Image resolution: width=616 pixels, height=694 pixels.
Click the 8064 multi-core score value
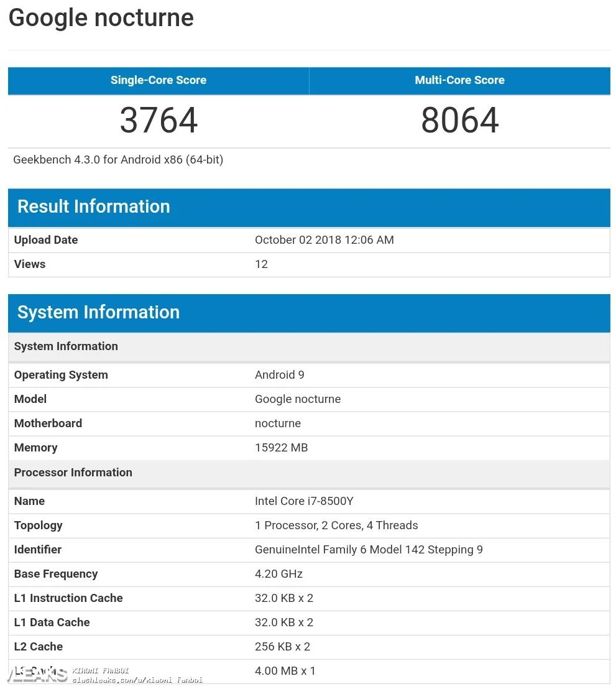[459, 120]
